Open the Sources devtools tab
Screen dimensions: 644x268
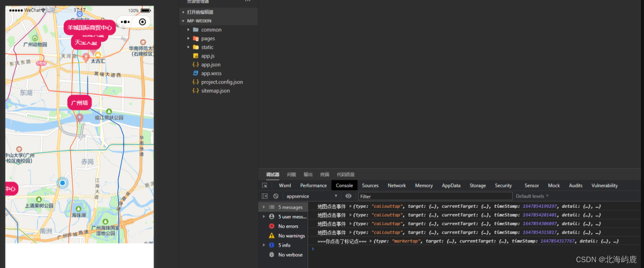click(x=370, y=186)
